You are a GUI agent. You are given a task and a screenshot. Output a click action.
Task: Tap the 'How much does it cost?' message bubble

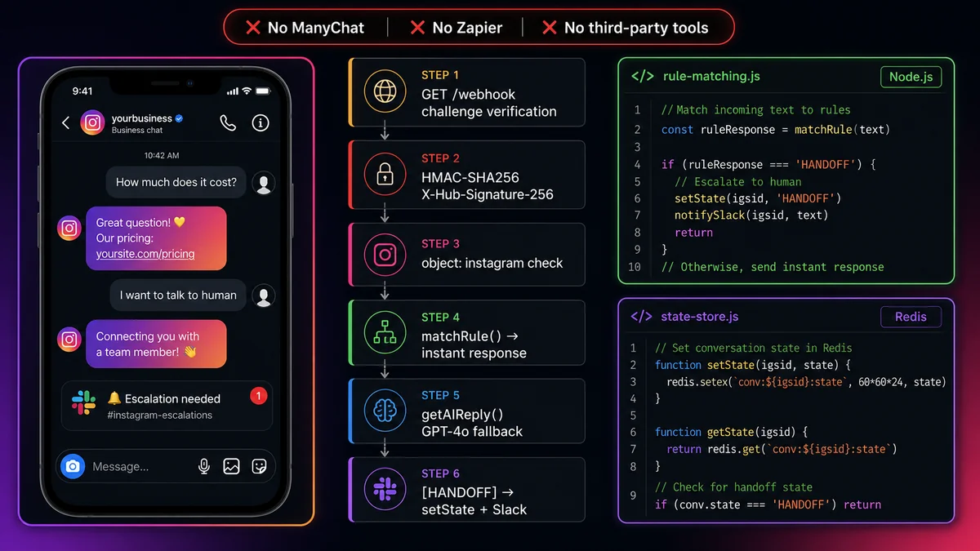tap(176, 182)
